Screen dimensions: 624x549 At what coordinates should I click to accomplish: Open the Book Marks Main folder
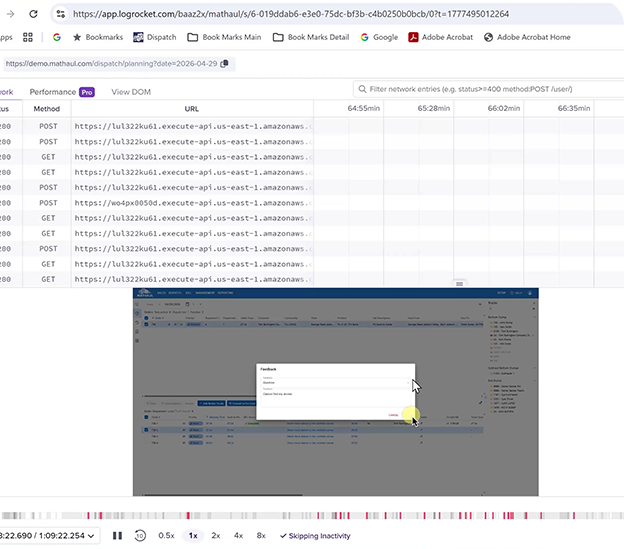224,37
